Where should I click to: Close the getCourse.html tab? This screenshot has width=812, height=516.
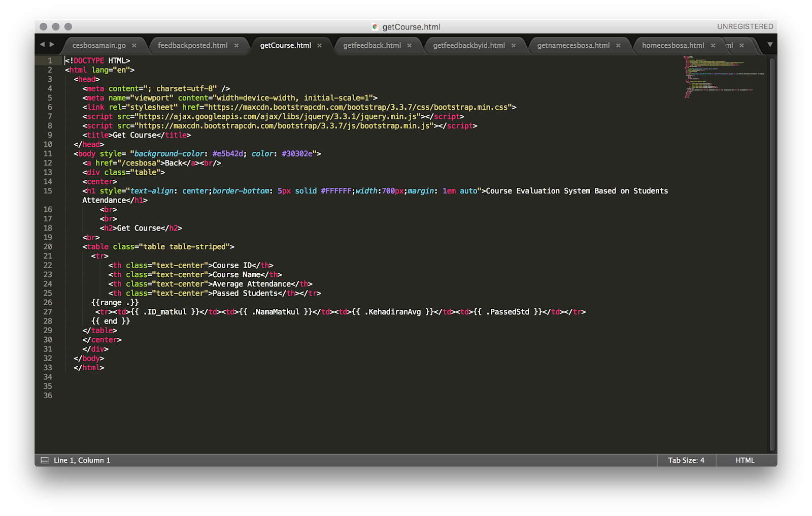(320, 45)
